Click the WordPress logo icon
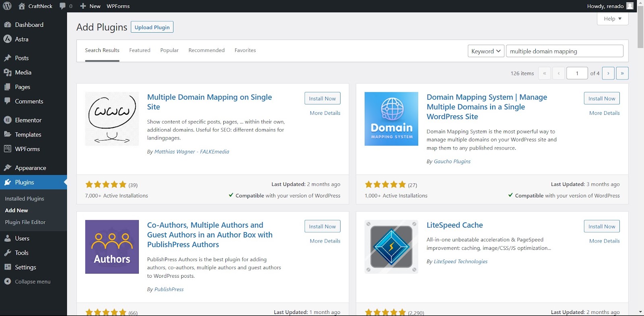This screenshot has height=316, width=644. click(x=7, y=6)
